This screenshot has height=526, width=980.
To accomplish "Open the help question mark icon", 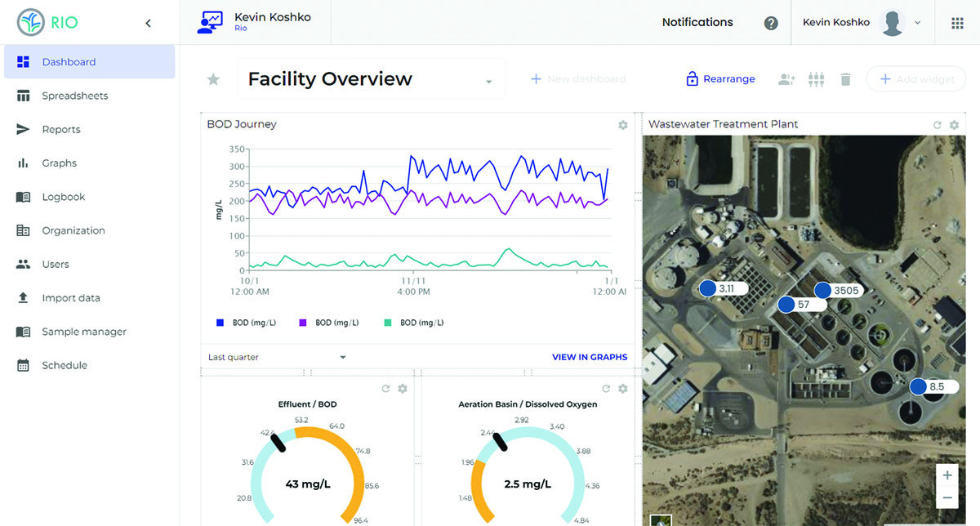I will tap(771, 23).
